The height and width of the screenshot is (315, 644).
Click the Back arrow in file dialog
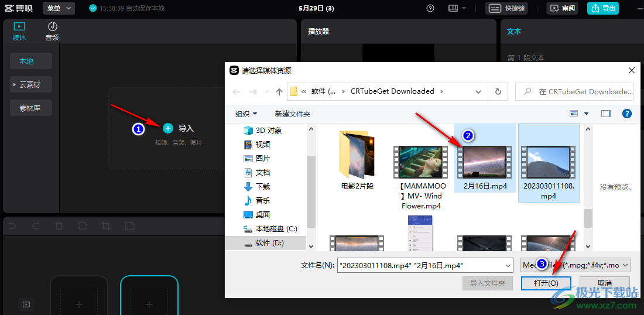(236, 91)
